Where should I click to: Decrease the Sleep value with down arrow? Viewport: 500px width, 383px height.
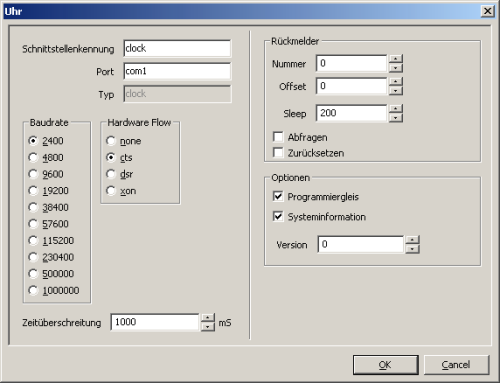pyautogui.click(x=396, y=118)
